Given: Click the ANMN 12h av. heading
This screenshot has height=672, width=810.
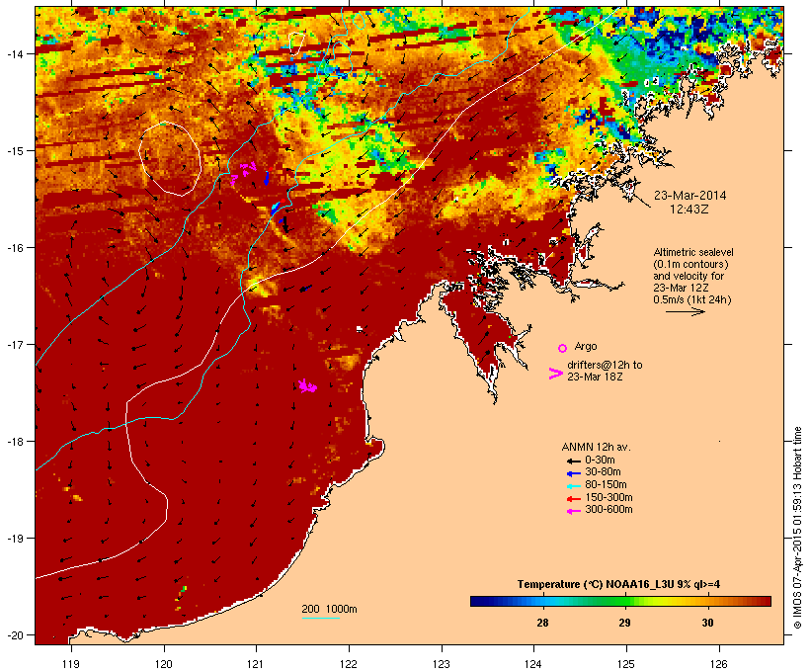Looking at the screenshot, I should (x=596, y=447).
